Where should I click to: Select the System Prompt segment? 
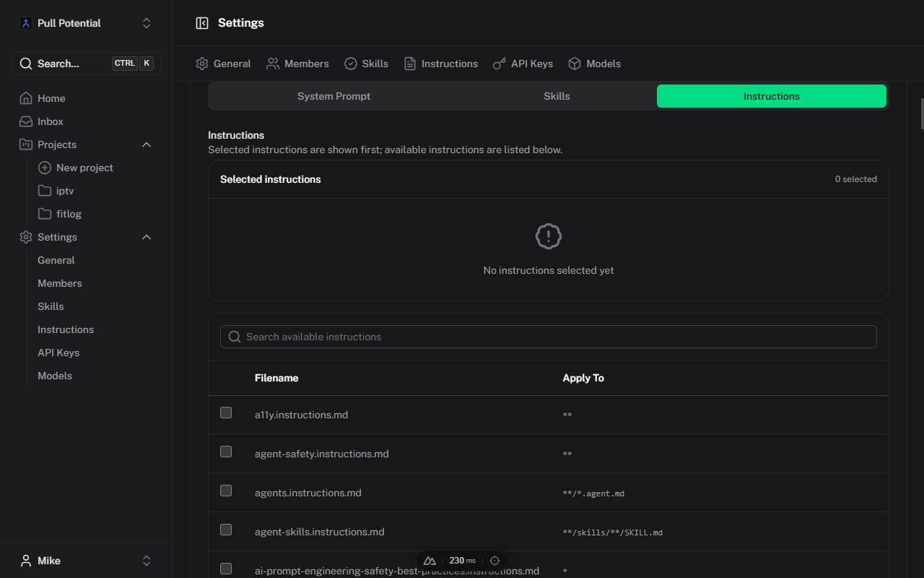click(x=334, y=96)
